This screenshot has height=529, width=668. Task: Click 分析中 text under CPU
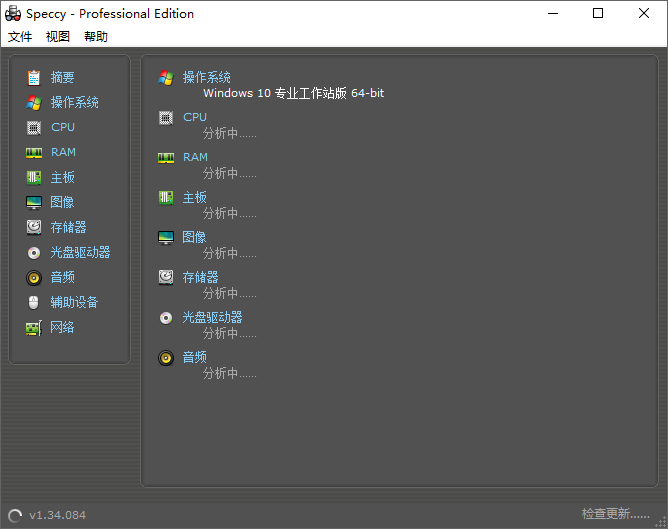tap(230, 133)
